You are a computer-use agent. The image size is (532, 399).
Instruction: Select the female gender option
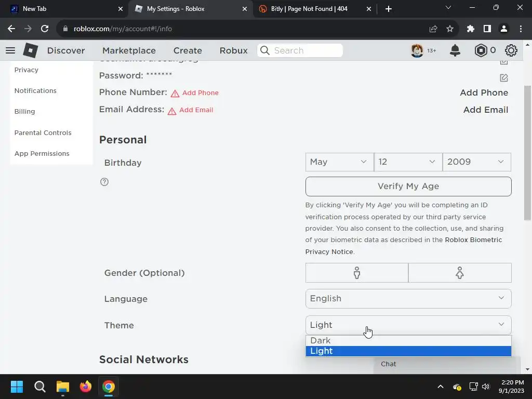460,273
